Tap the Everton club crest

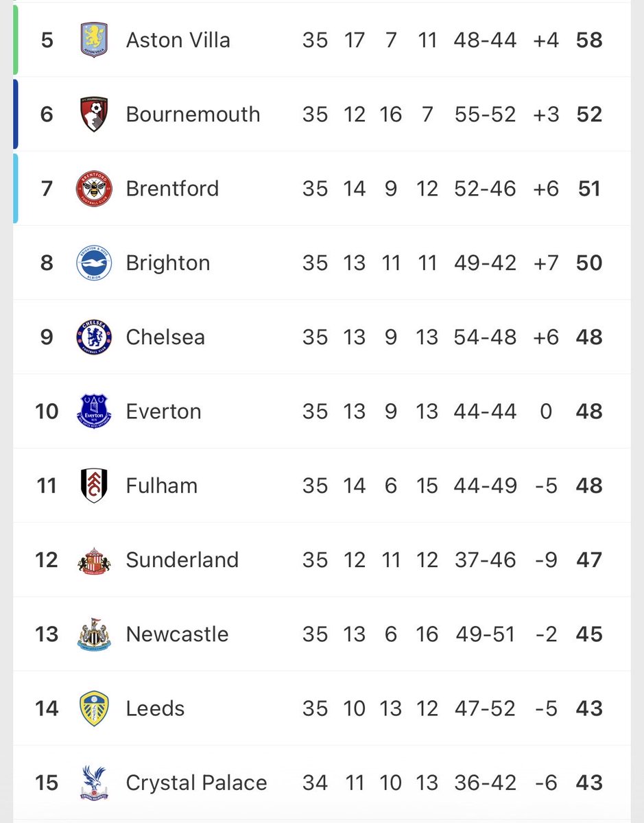pos(94,411)
